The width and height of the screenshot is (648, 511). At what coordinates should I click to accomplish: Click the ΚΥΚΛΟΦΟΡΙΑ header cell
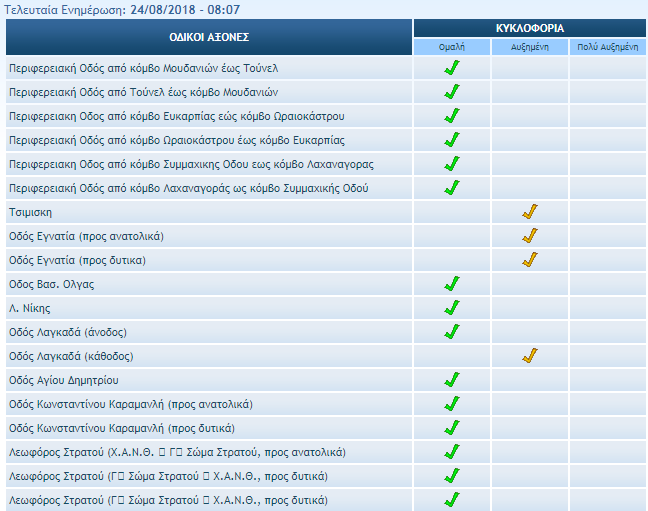[x=530, y=28]
